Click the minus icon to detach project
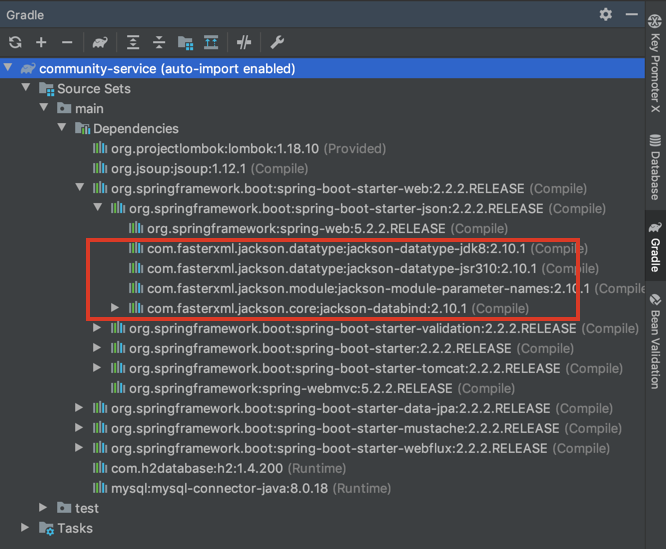Image resolution: width=666 pixels, height=549 pixels. (67, 42)
